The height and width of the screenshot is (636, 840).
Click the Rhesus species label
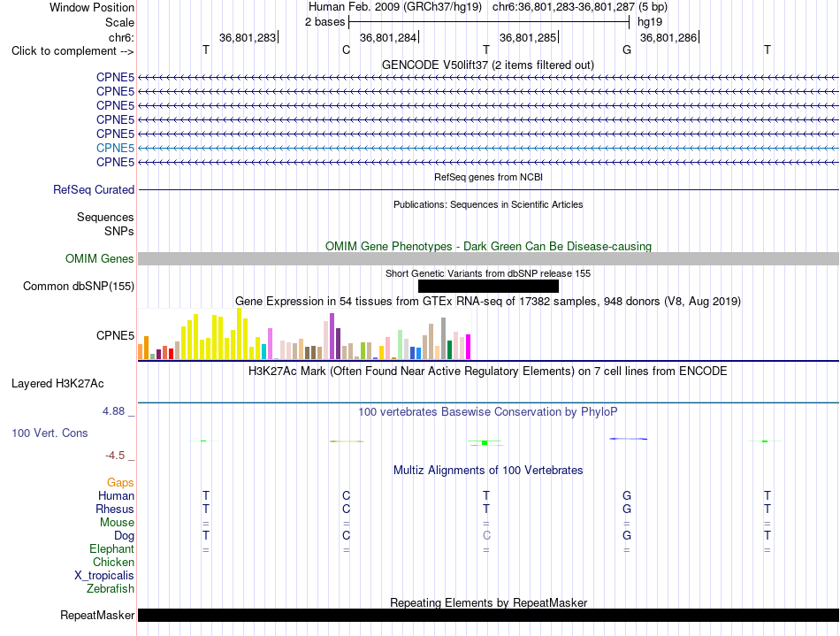pyautogui.click(x=115, y=509)
